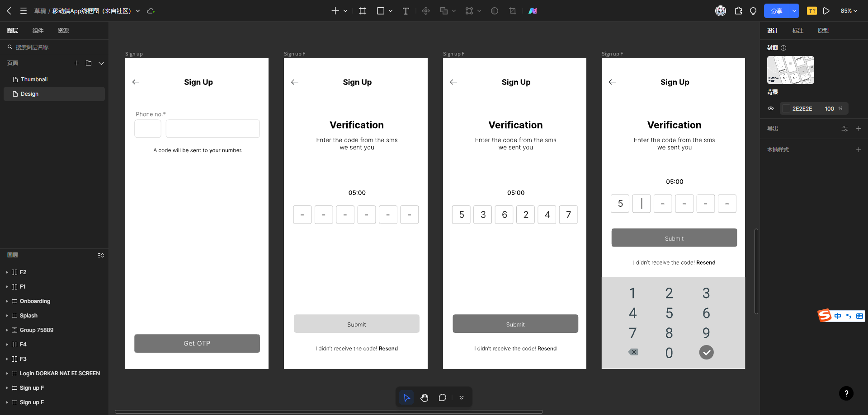
Task: Collapse the pages list chevron
Action: coord(101,63)
